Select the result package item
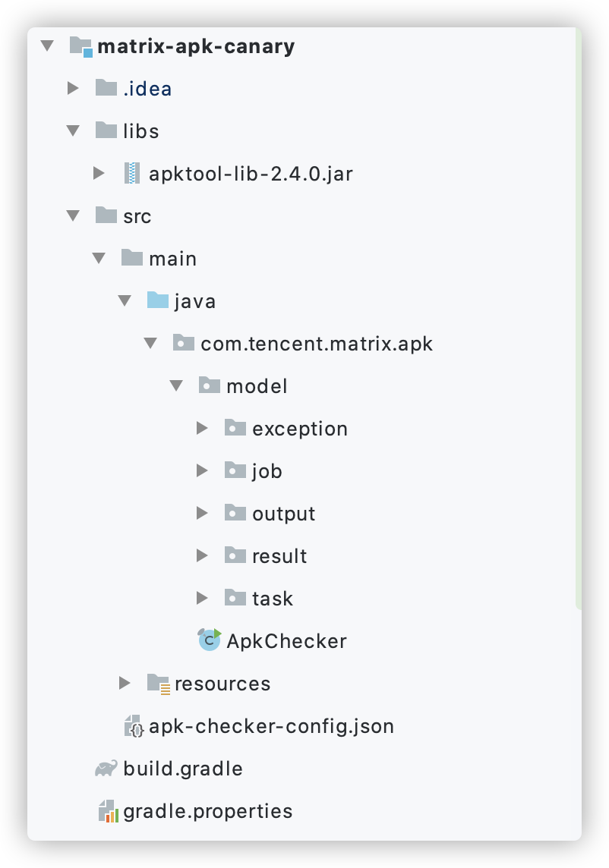This screenshot has height=868, width=609. 266,556
